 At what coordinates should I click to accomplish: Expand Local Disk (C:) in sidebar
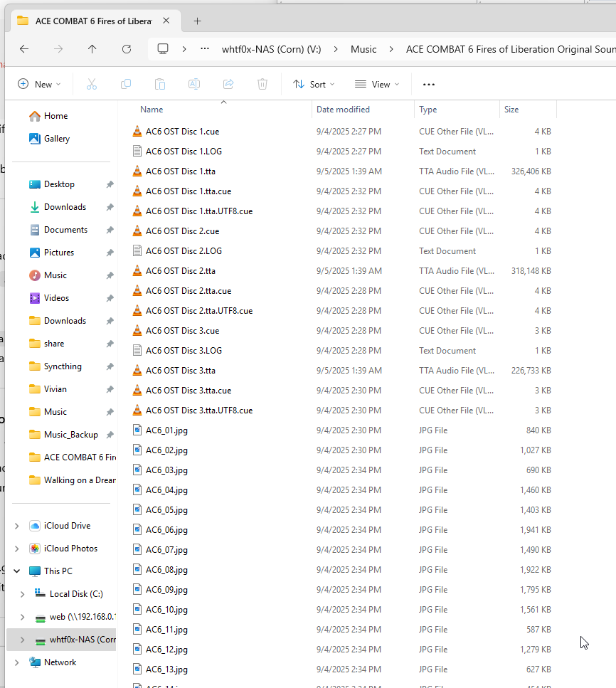(23, 594)
